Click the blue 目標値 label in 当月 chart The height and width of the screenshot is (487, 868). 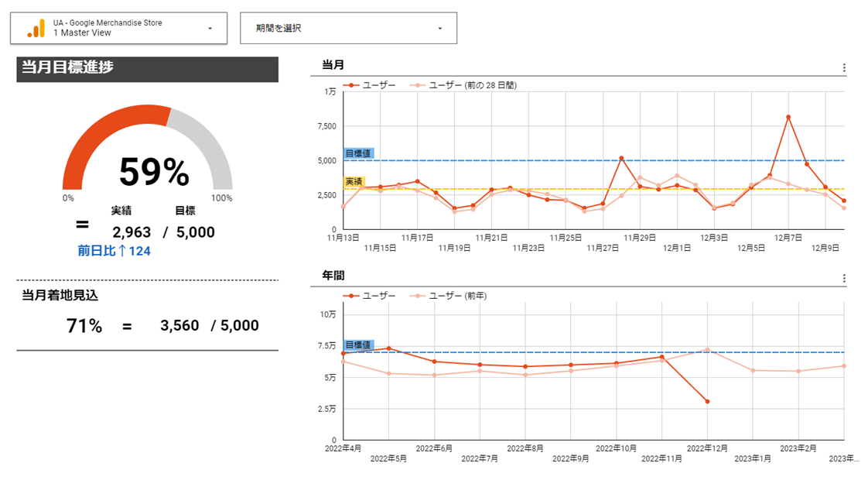(357, 153)
